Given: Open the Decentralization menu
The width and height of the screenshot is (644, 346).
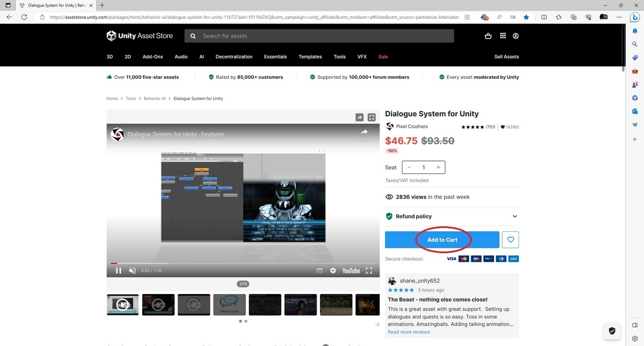Looking at the screenshot, I should pos(234,57).
